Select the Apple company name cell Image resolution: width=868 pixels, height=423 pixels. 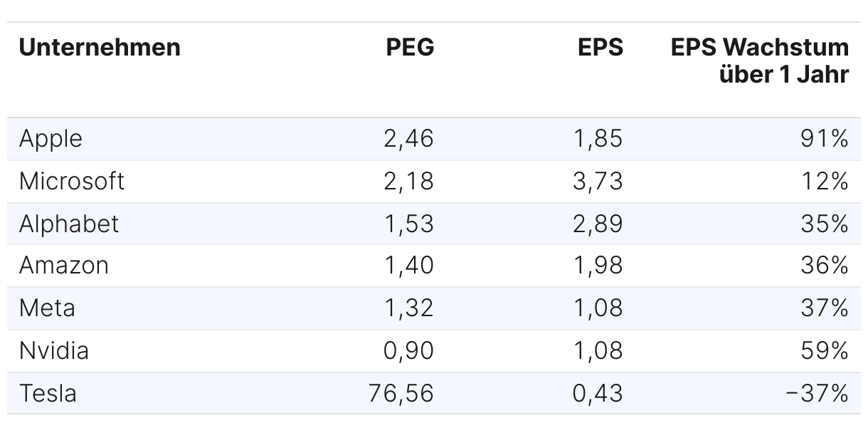pyautogui.click(x=51, y=138)
